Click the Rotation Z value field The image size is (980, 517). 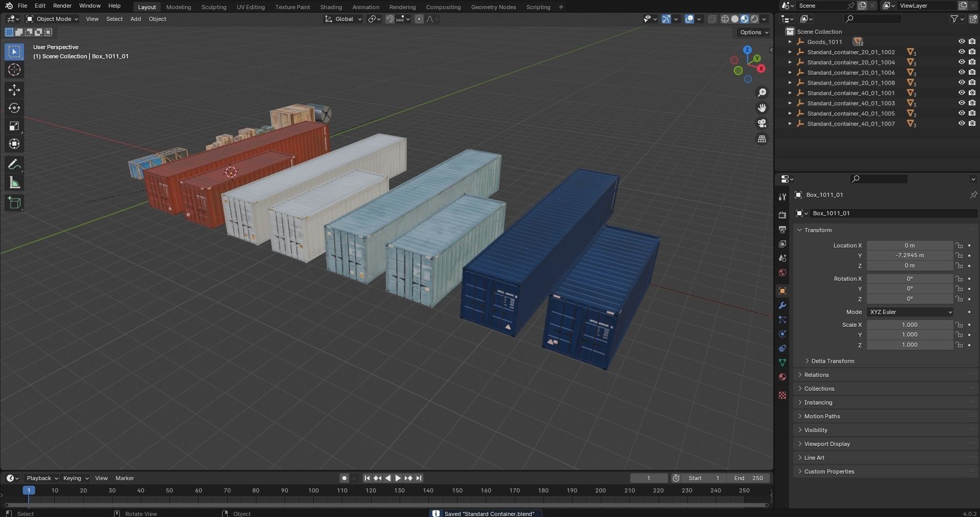tap(910, 299)
